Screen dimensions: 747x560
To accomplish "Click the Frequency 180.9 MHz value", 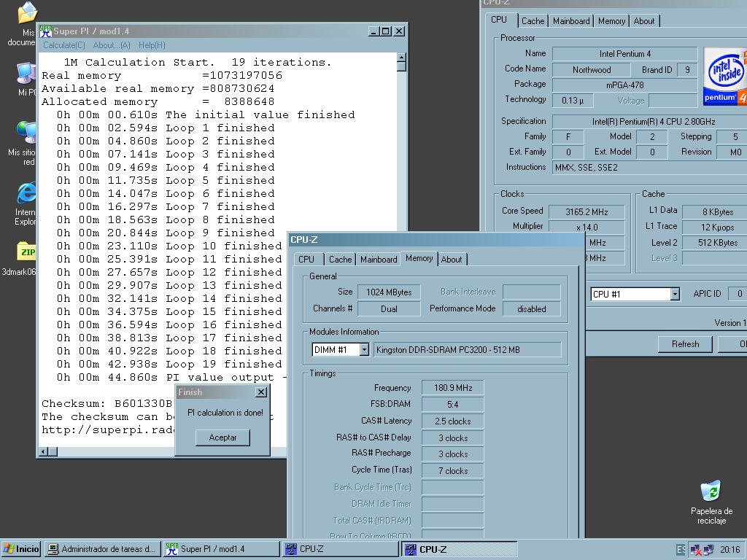I will (x=452, y=388).
